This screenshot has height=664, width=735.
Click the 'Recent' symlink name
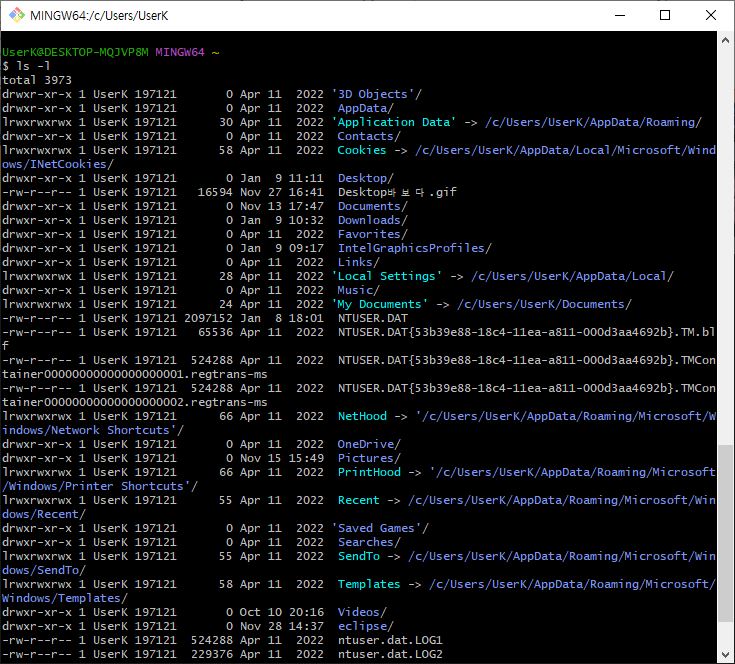point(359,500)
